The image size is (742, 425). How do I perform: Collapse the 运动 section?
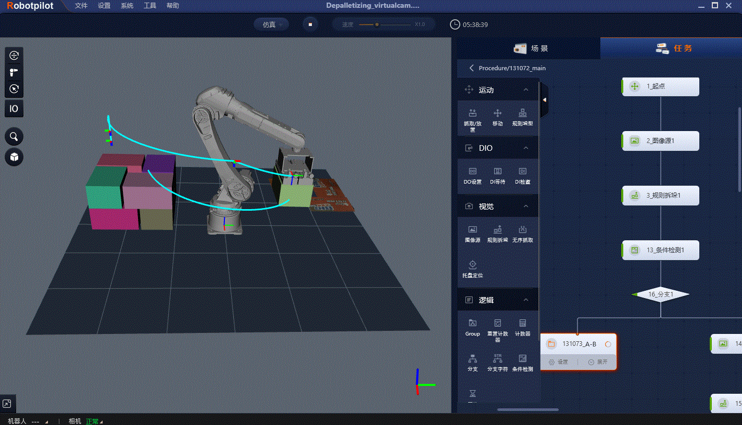526,90
